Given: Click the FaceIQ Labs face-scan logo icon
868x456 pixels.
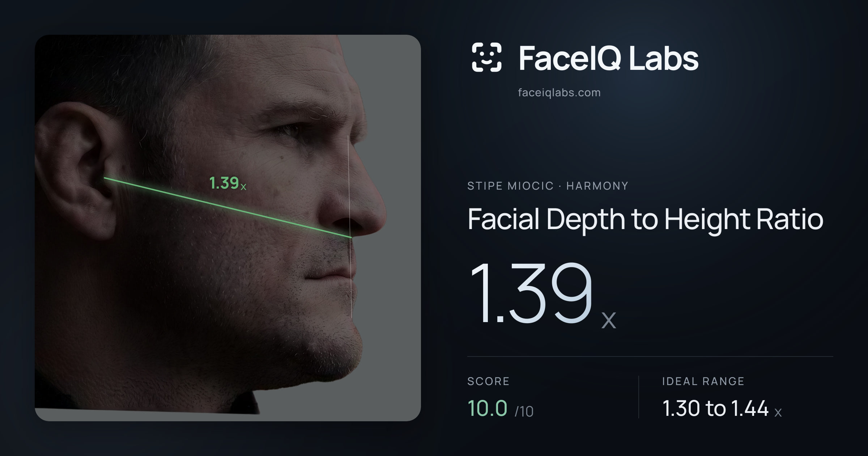Looking at the screenshot, I should tap(486, 57).
